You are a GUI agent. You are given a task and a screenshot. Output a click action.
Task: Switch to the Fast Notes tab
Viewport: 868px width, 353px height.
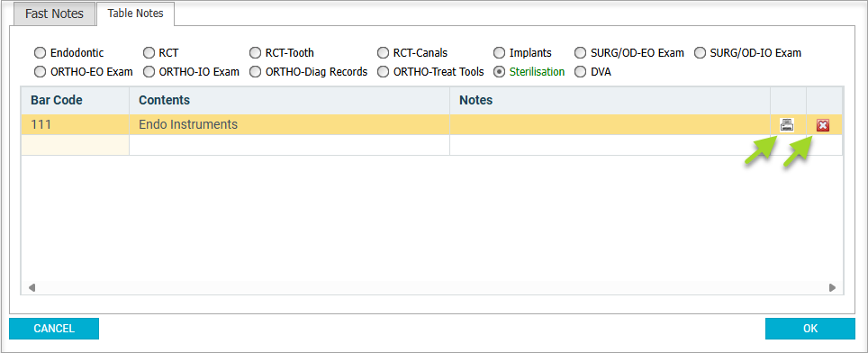click(x=54, y=14)
